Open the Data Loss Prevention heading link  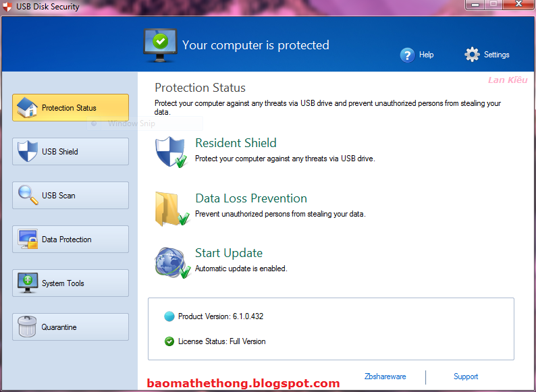point(251,198)
